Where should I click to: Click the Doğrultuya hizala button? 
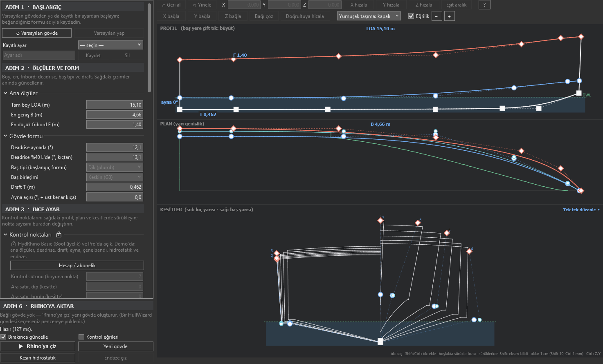305,16
